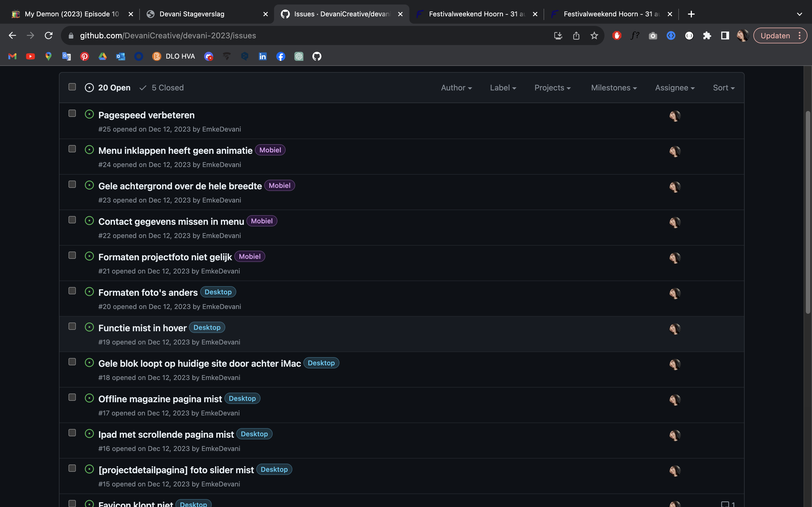
Task: Switch to Devani Stageverslag tab
Action: 192,14
